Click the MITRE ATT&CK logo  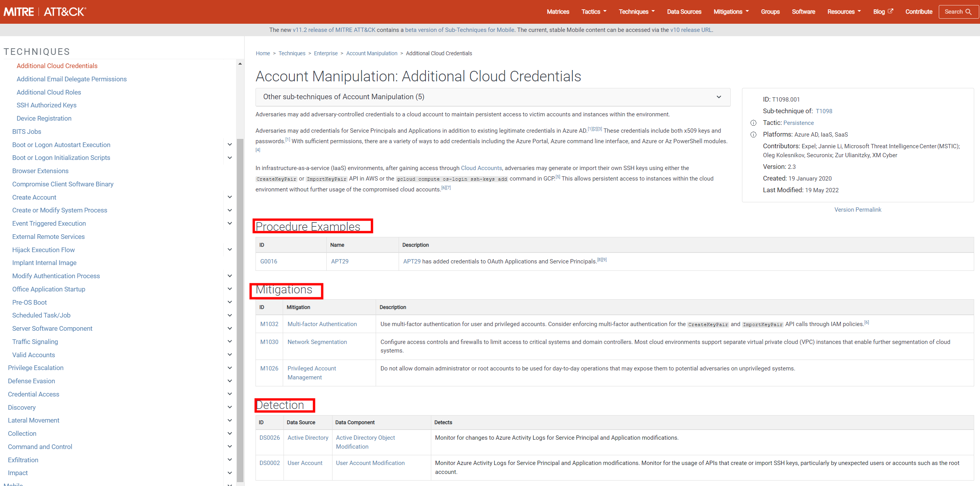click(x=45, y=12)
